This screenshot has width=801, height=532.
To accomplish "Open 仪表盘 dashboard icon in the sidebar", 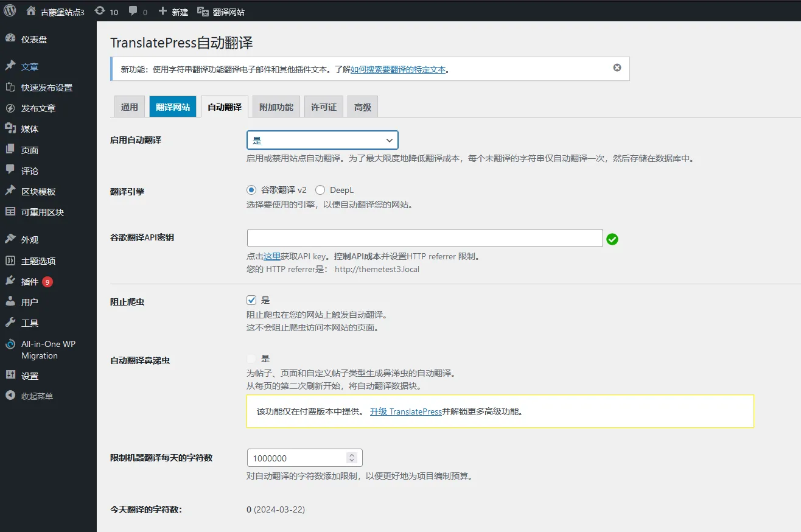I will coord(10,39).
